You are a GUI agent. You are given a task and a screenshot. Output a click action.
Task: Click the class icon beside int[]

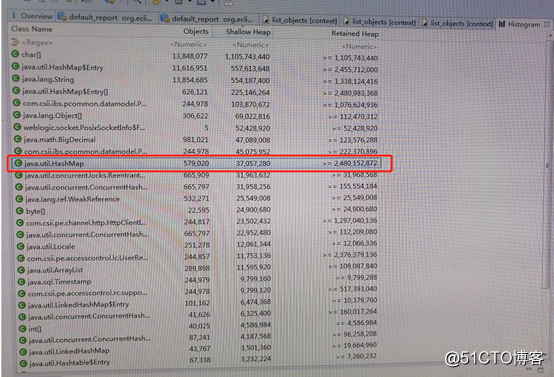22,328
